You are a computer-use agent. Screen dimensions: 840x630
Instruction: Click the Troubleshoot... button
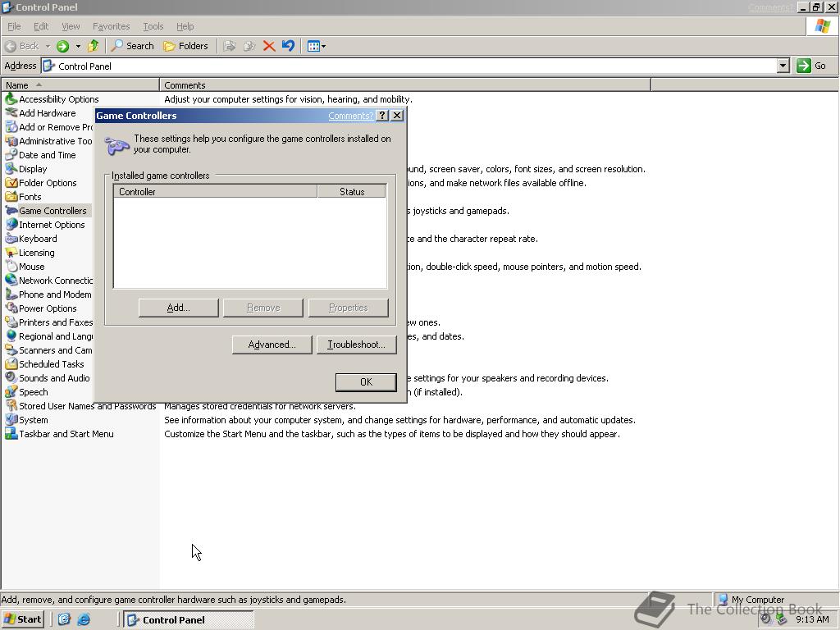tap(356, 345)
